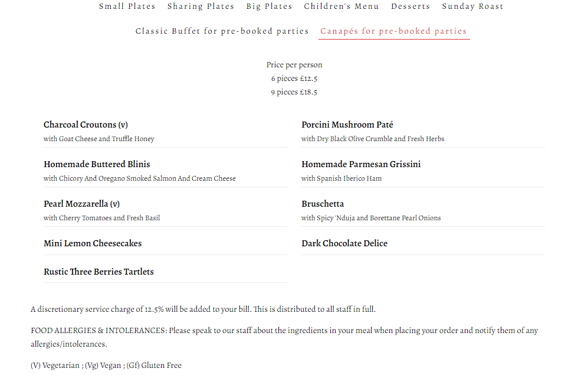Click the Homemade Parmesan Grissini heading
588x375 pixels.
(x=361, y=164)
